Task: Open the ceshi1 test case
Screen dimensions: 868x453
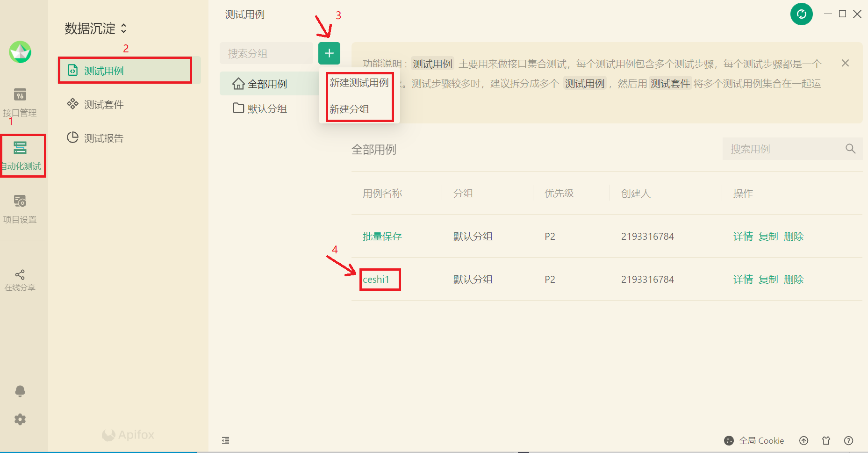Action: point(376,280)
